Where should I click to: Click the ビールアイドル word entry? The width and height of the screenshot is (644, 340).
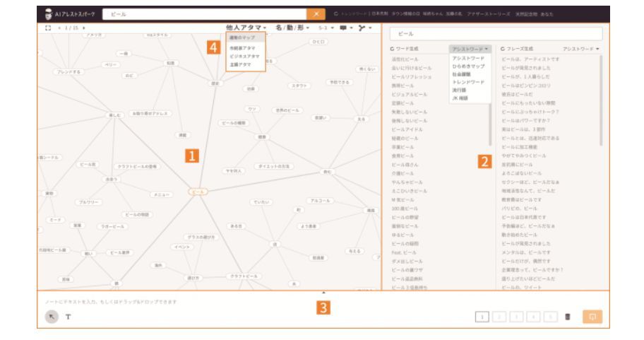coord(407,129)
